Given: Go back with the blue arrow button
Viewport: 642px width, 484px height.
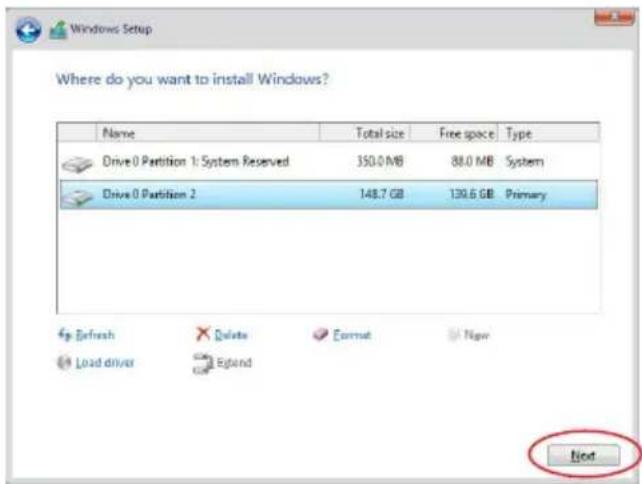Looking at the screenshot, I should tap(28, 30).
